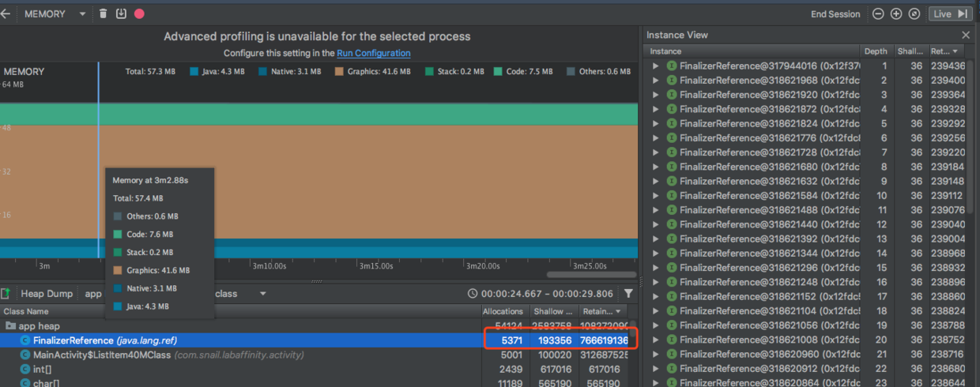Viewport: 980px width, 387px height.
Task: Click the dump Java heap icon
Action: tap(121, 13)
